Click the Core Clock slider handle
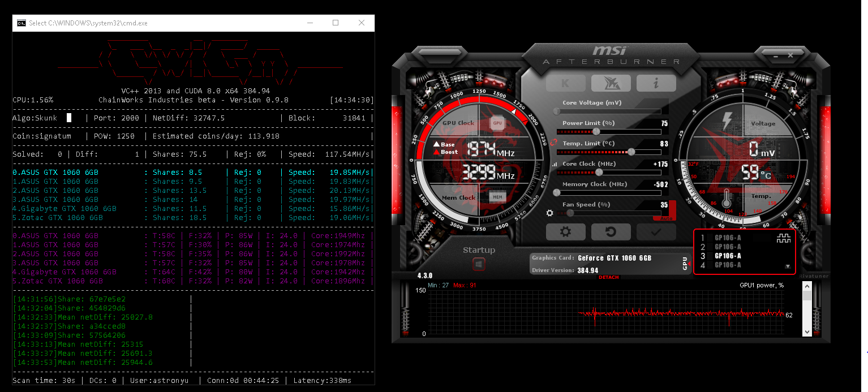Image resolution: width=868 pixels, height=392 pixels. pyautogui.click(x=598, y=173)
